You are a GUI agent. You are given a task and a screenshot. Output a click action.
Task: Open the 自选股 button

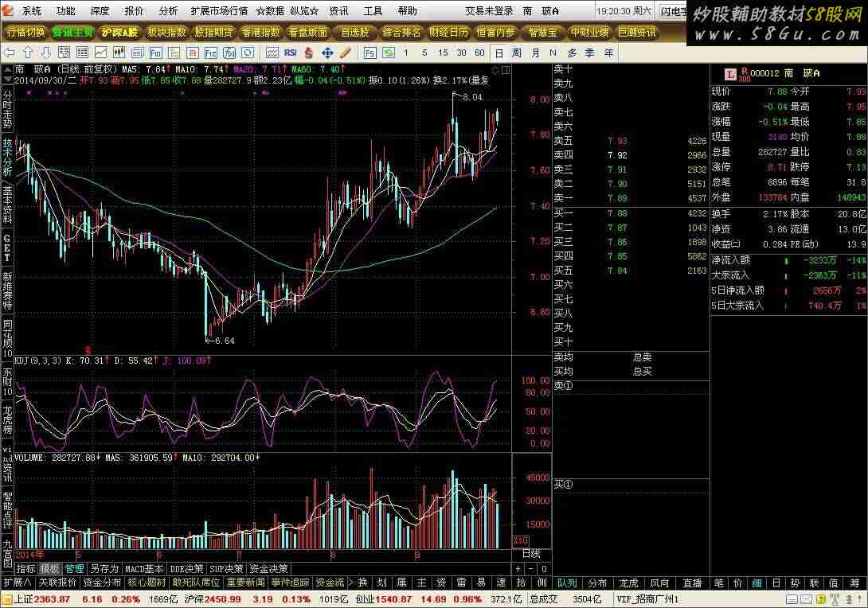[x=355, y=32]
